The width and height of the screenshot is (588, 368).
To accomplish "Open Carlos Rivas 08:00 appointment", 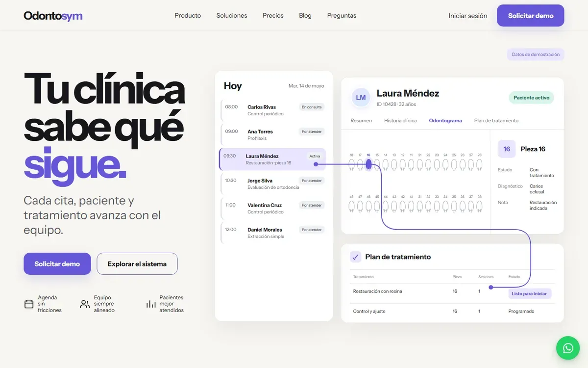I will (273, 110).
